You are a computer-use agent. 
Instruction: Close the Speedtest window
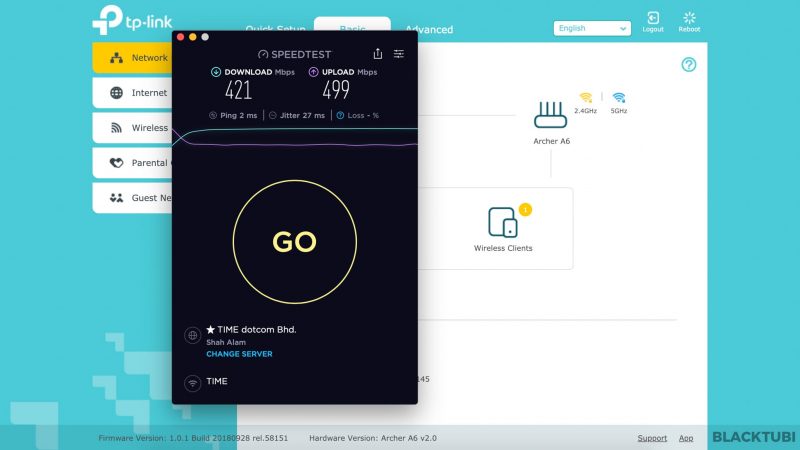tap(180, 37)
